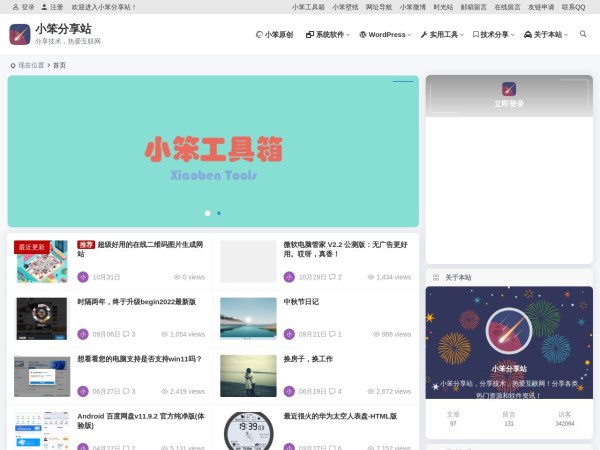
Task: Click the 立即登录 login button
Action: click(508, 103)
